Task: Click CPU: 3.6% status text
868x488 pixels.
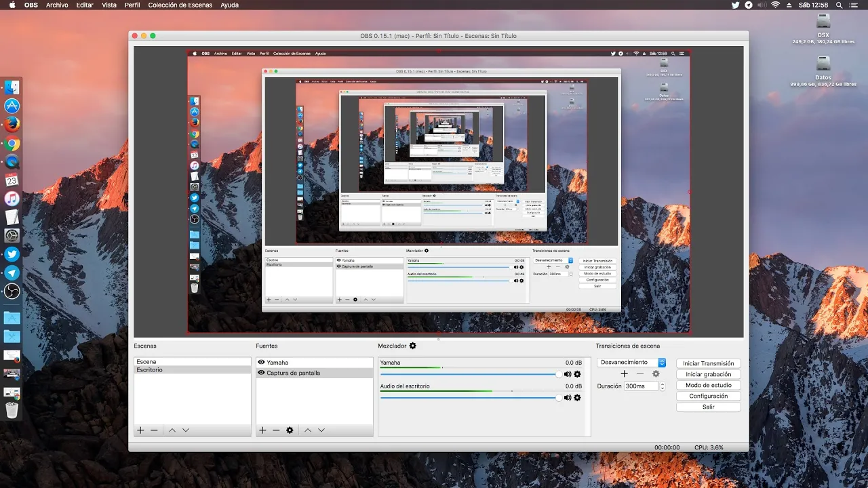Action: point(709,447)
